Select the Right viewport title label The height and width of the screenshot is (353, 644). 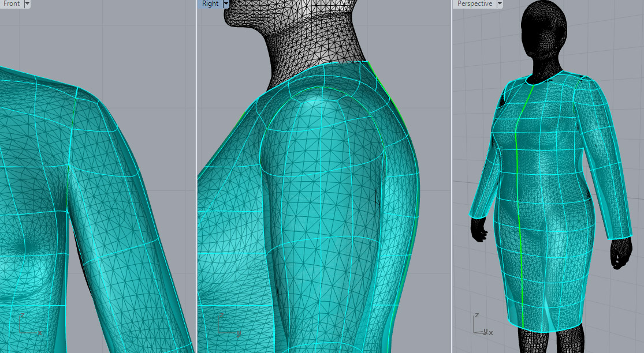coord(210,3)
